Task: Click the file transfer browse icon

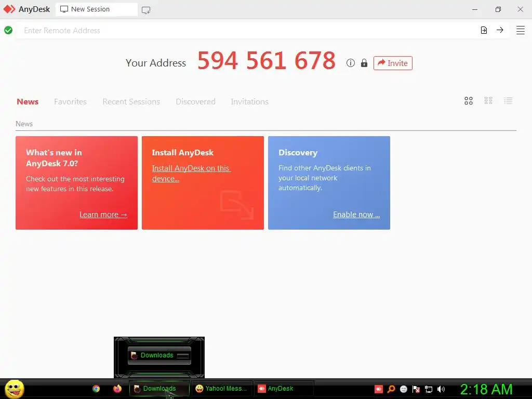Action: 484,30
